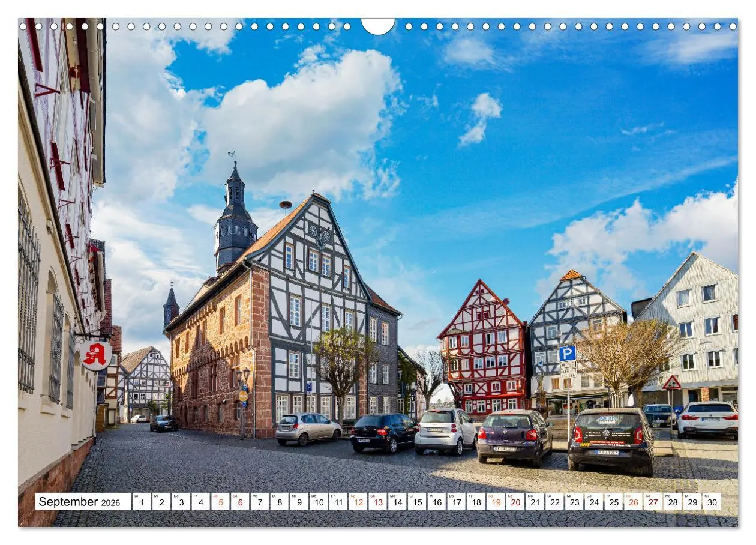Click the September 2026 month label
Viewport: 756px width, 545px height.
[x=83, y=502]
